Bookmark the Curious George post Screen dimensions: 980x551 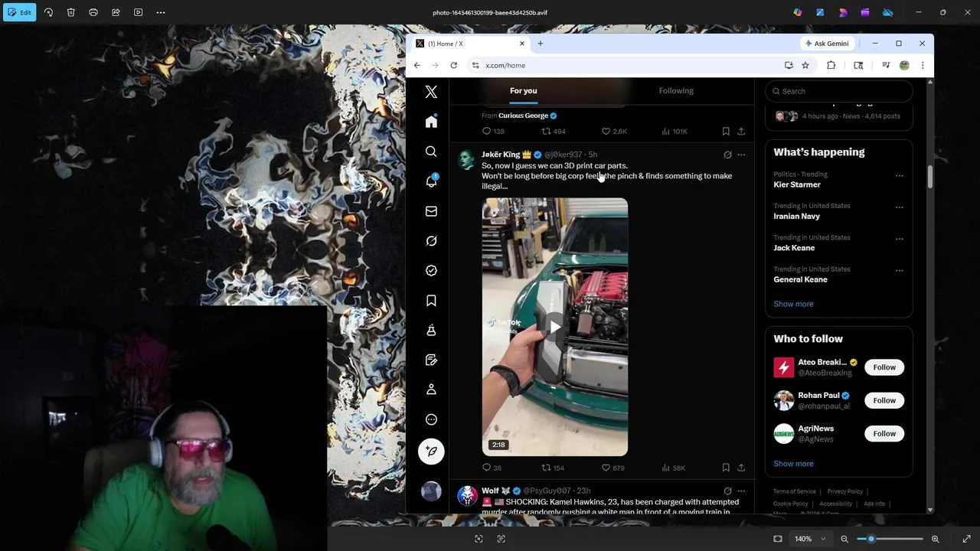(x=726, y=132)
